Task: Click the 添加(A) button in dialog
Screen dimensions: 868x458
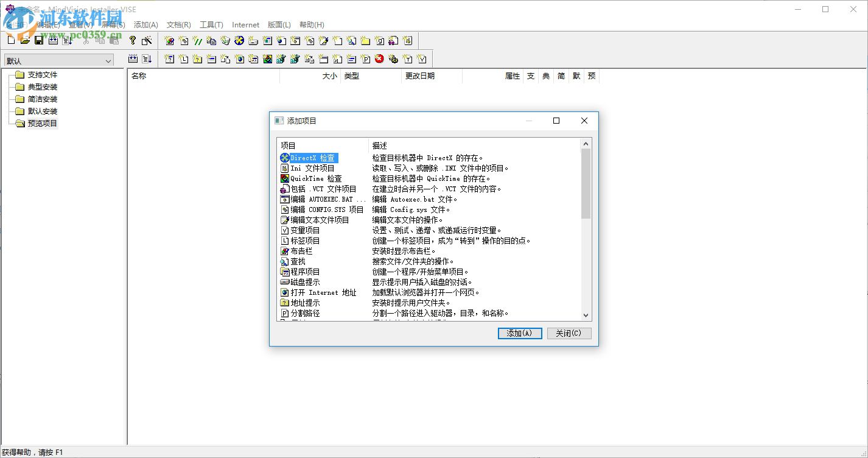Action: pyautogui.click(x=520, y=333)
